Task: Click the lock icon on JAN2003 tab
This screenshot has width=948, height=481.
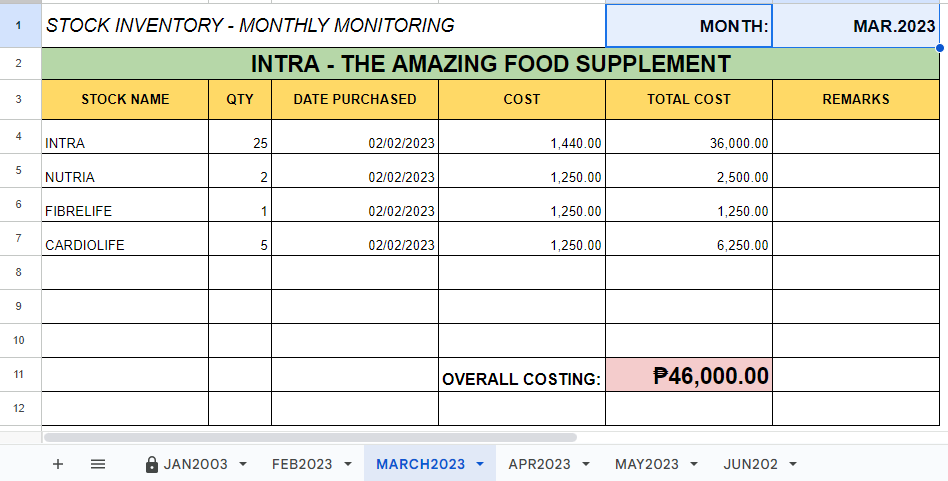Action: [152, 464]
